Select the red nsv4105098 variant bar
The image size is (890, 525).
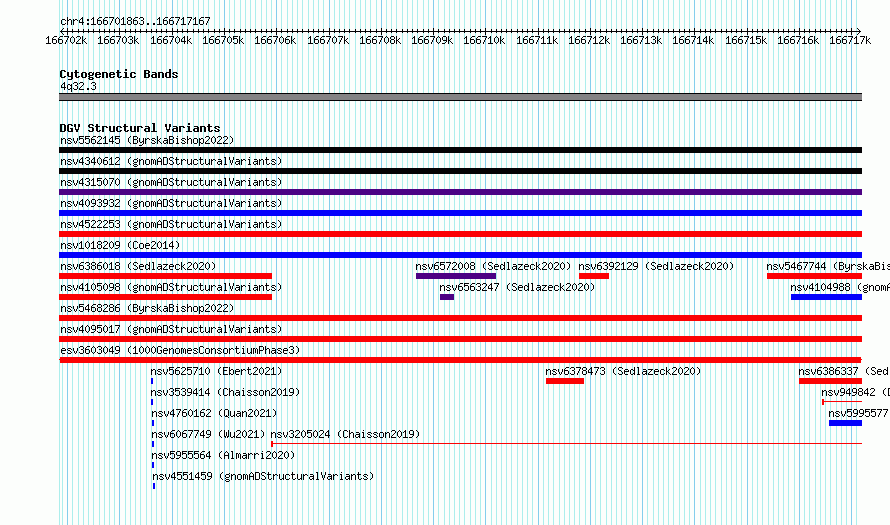(165, 297)
